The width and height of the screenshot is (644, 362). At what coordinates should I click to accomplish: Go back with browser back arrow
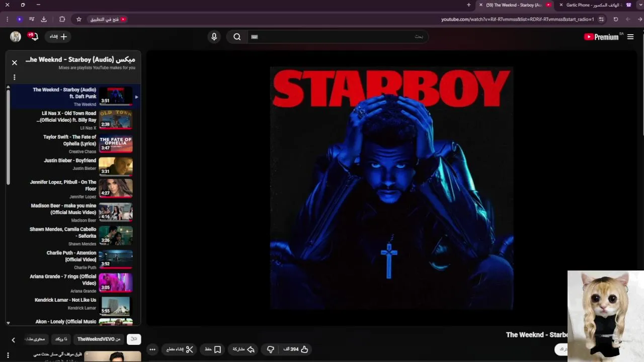[640, 19]
